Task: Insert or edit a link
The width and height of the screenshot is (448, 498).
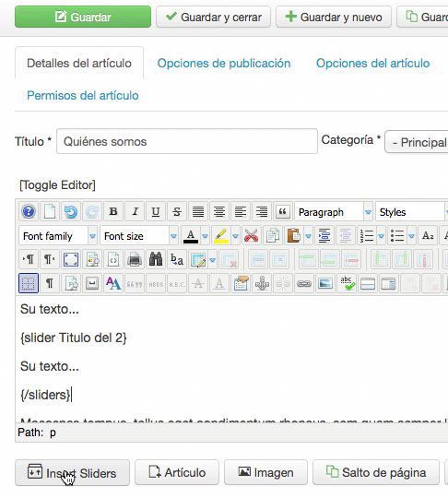Action: (304, 284)
